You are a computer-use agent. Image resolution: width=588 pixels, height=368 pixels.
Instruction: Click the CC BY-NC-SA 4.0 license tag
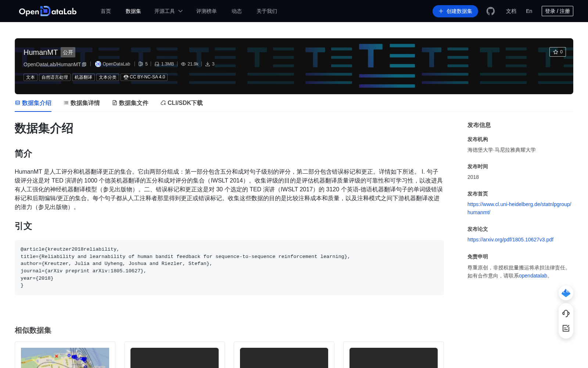(144, 77)
